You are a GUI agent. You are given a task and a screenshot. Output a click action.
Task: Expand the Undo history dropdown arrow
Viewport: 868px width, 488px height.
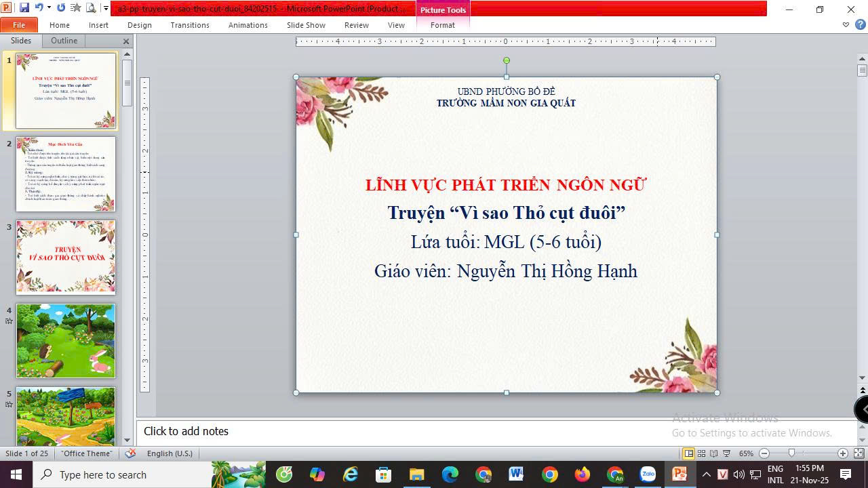pos(49,8)
